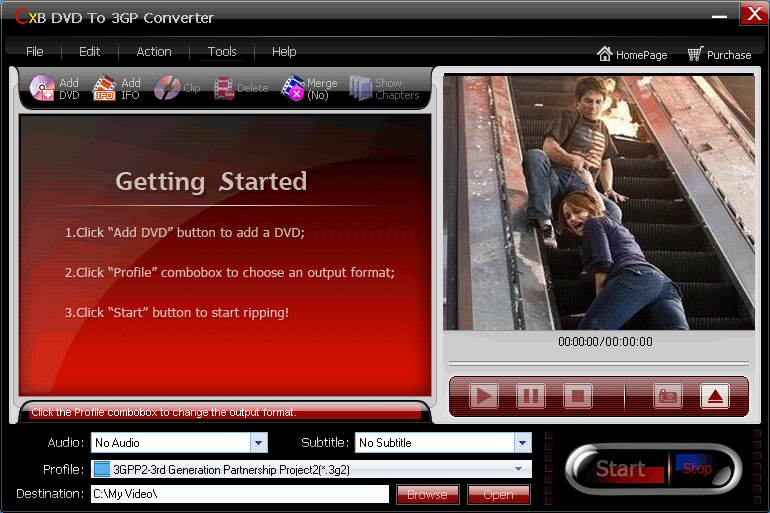Click the Open folder button
The image size is (770, 513).
coord(498,494)
